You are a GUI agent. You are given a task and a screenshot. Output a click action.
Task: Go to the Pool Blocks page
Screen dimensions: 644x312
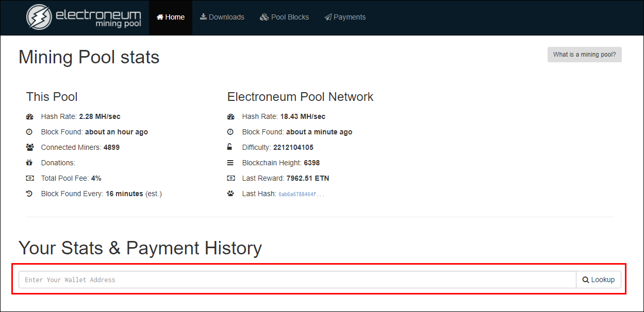coord(285,17)
